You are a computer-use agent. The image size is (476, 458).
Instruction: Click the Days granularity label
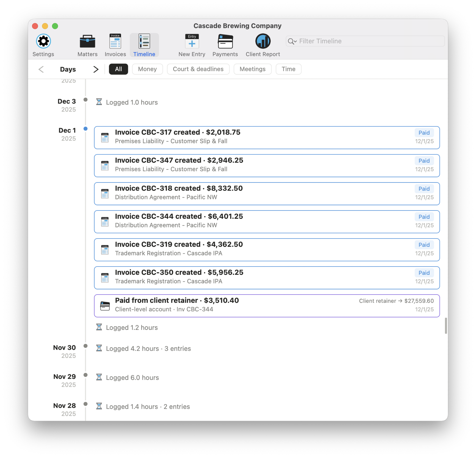[68, 69]
